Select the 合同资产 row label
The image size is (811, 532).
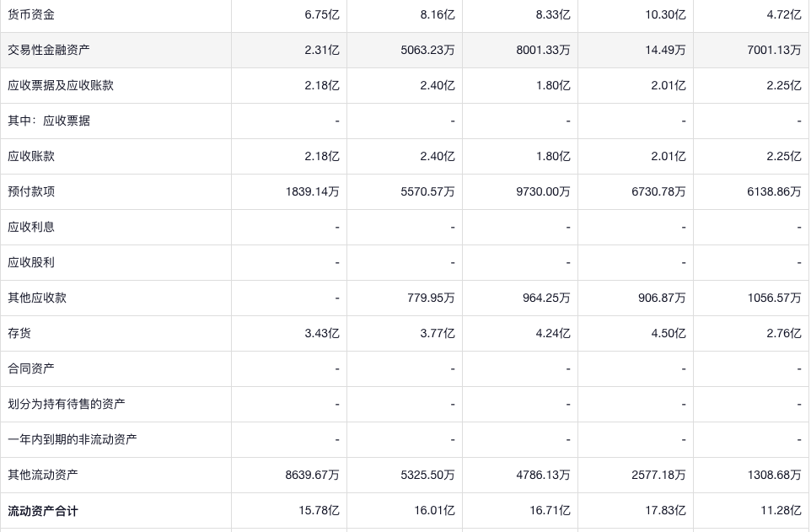(31, 368)
